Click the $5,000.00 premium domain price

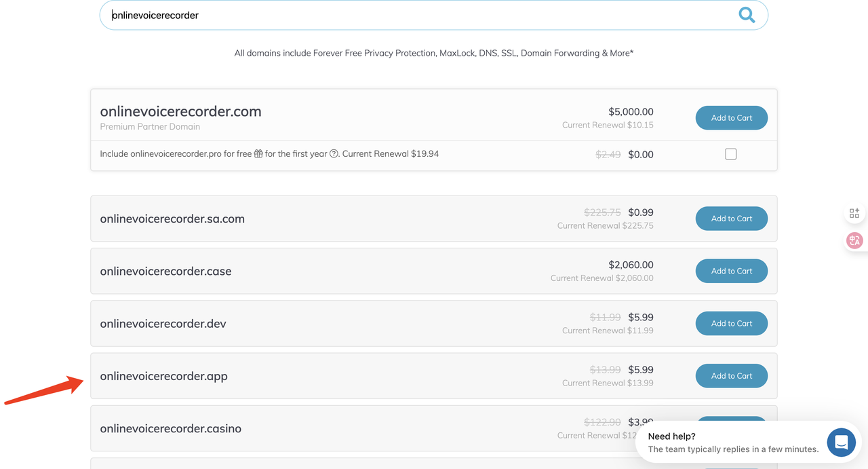(631, 112)
